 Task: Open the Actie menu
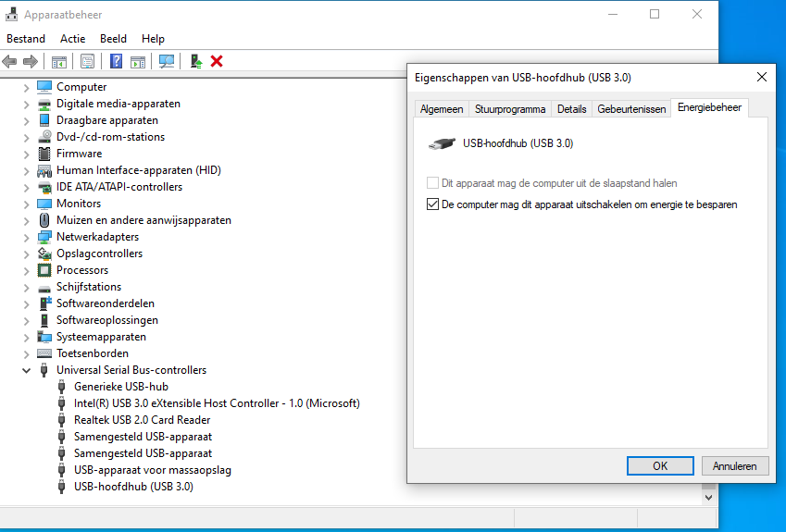(72, 39)
